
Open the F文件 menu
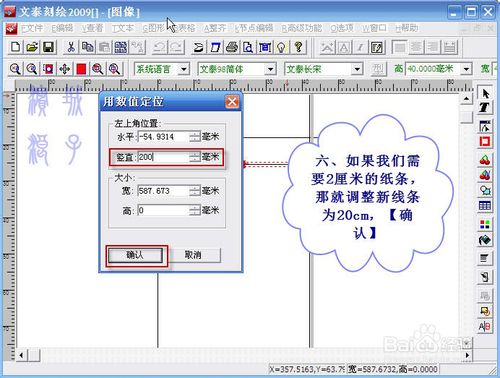[x=32, y=28]
